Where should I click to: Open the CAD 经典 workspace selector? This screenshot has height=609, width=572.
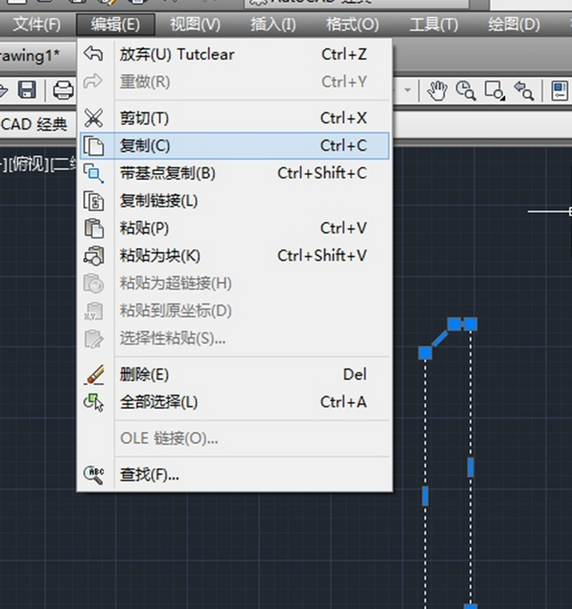pyautogui.click(x=34, y=125)
